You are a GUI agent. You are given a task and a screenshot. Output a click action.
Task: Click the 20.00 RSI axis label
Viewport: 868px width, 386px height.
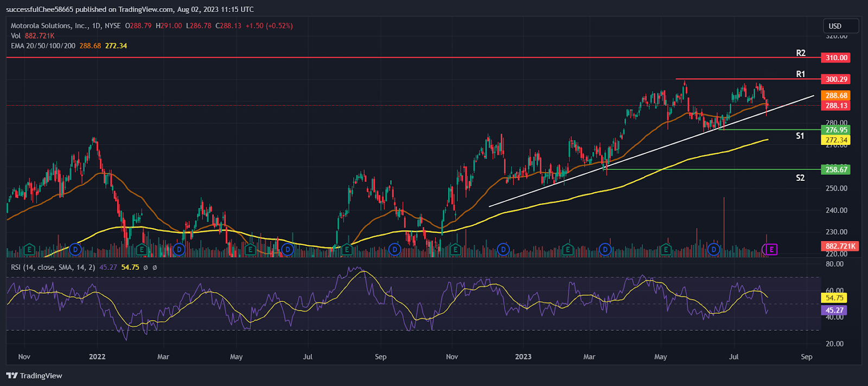[835, 344]
